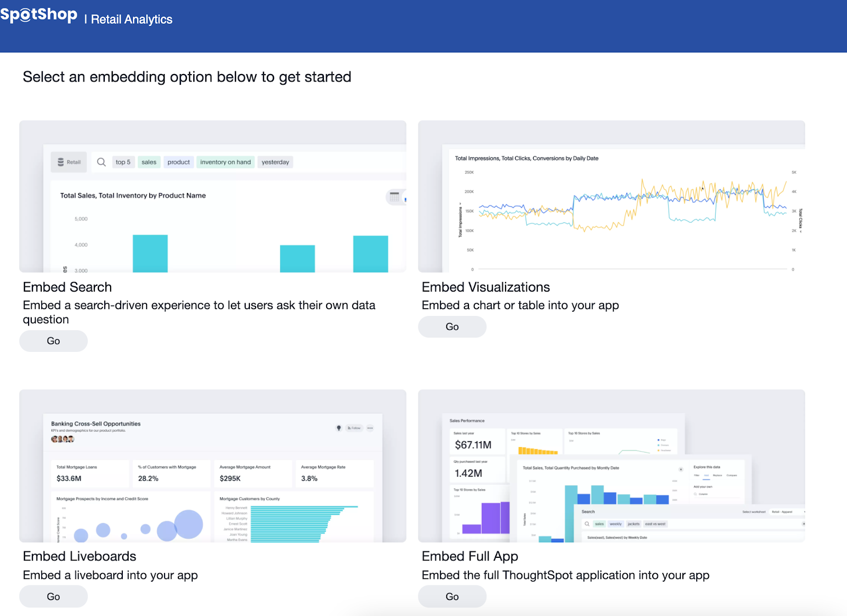Click the search icon beside 'sales weekly'
Screen dimensions: 847x616
click(x=587, y=524)
